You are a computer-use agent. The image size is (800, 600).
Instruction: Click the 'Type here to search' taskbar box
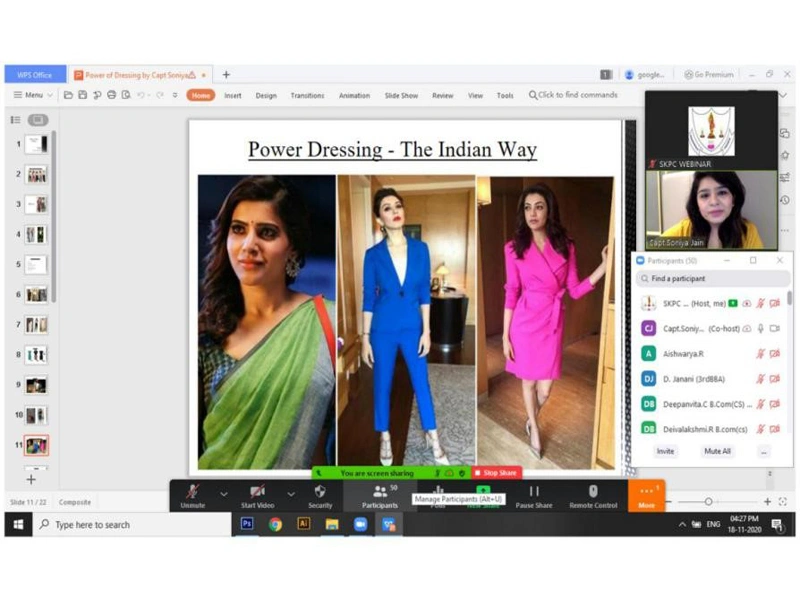tap(133, 524)
